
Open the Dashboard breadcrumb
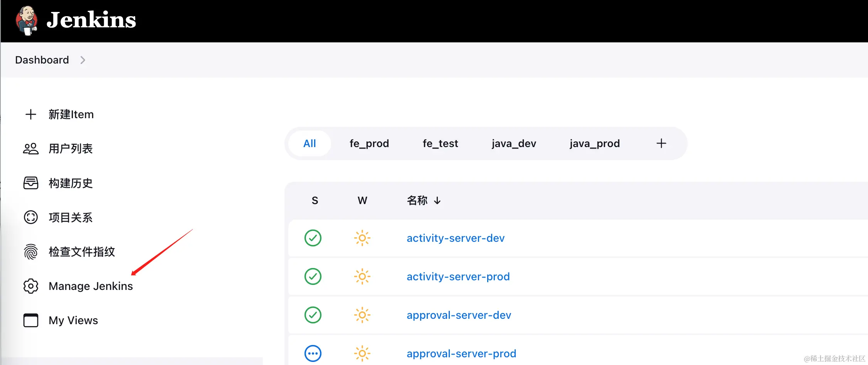[x=42, y=60]
